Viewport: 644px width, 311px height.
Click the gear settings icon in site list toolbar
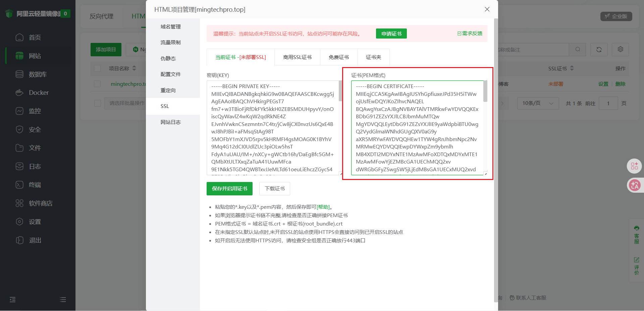pos(620,50)
